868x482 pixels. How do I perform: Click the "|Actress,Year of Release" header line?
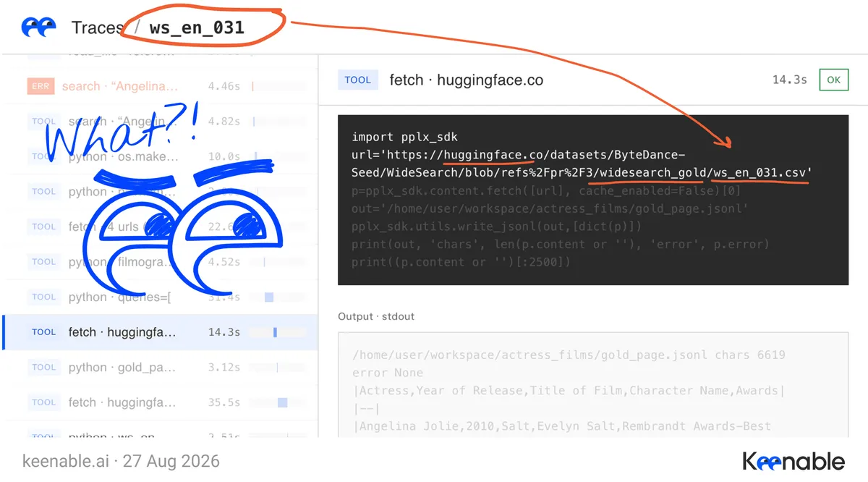(x=569, y=390)
